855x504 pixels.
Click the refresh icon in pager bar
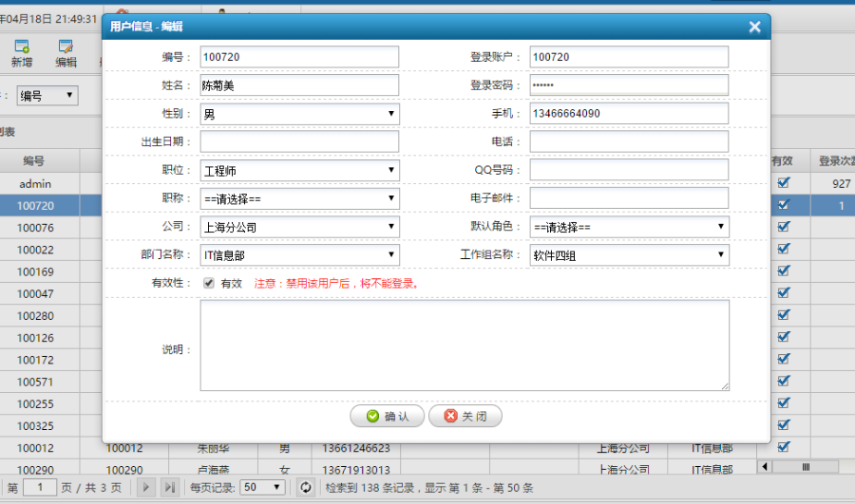click(305, 487)
